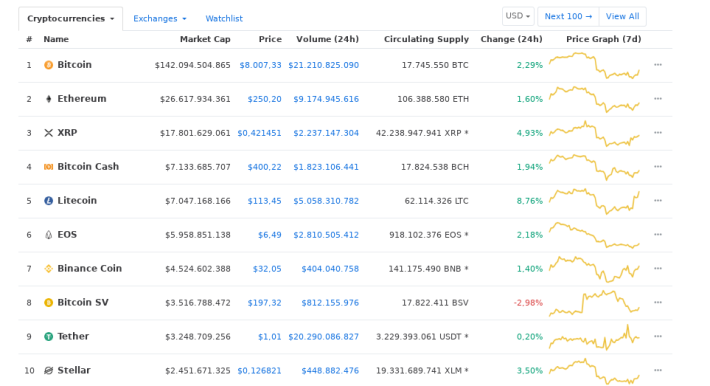Click the Bitcoin coin logo icon

click(x=48, y=65)
